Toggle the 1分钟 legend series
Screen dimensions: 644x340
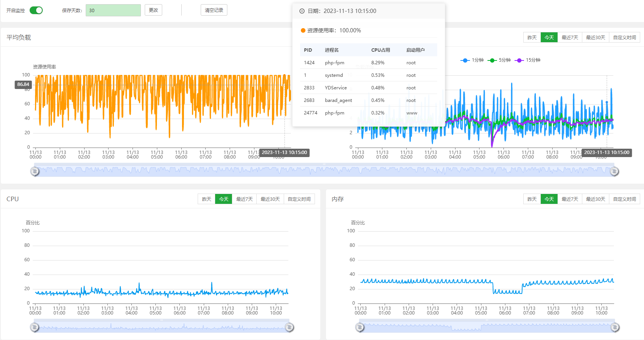(x=472, y=60)
